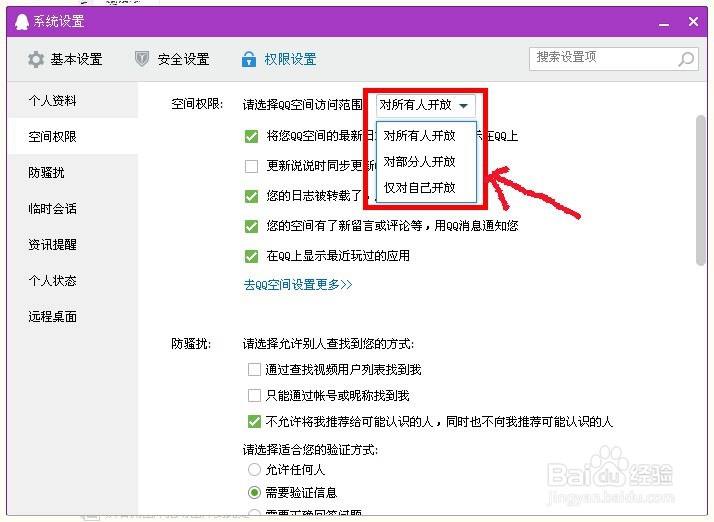Click the 空间权限: section heading

[x=197, y=104]
